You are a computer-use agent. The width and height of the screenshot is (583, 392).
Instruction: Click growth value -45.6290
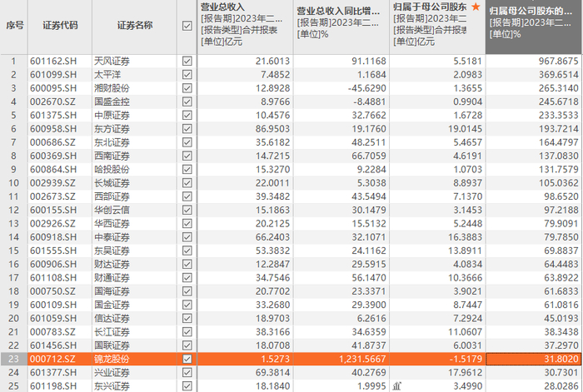click(367, 88)
